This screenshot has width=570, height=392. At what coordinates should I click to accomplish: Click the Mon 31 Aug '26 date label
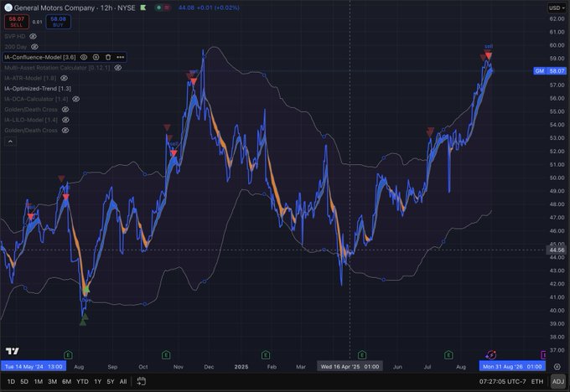pos(512,367)
